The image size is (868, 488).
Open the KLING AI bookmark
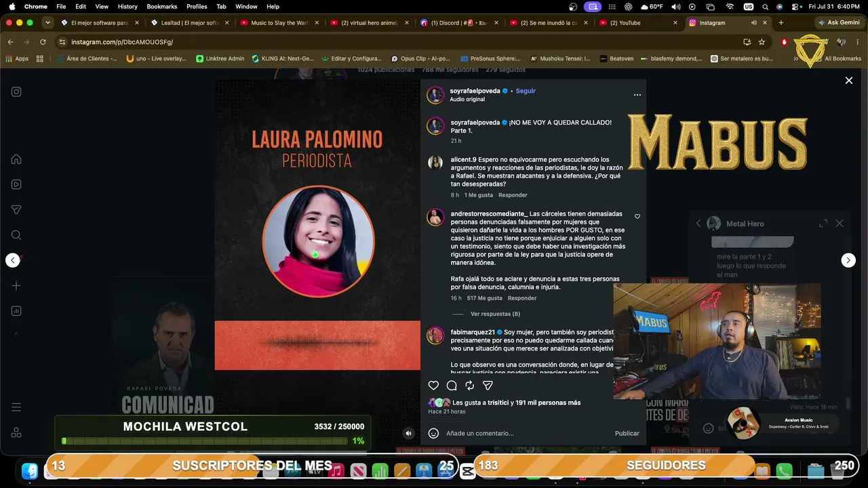coord(284,59)
